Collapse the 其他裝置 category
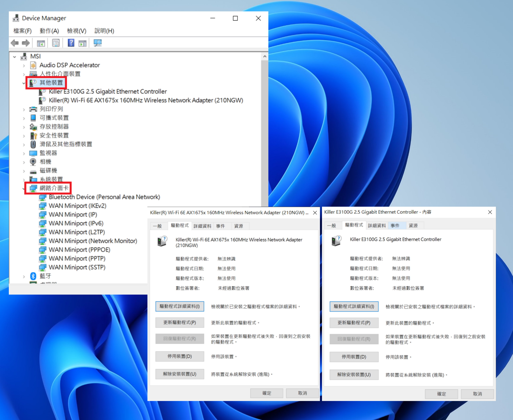Viewport: 513px width, 420px height. [24, 83]
